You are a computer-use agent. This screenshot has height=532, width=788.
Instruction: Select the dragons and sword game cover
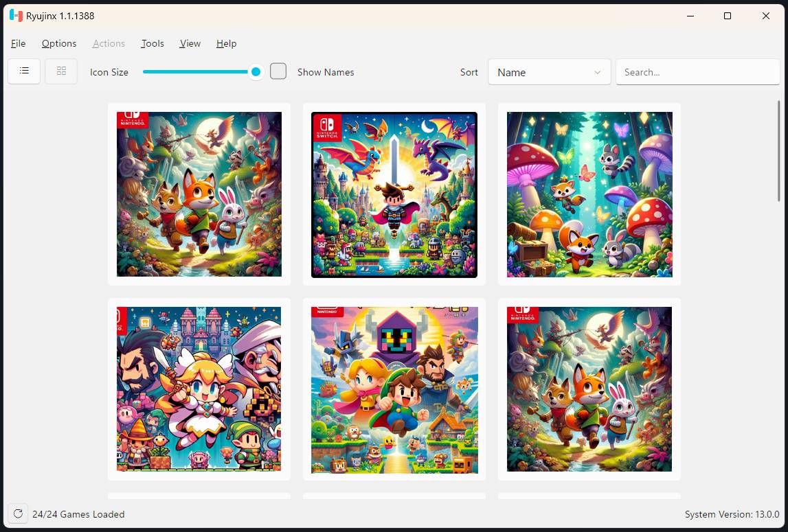(394, 194)
